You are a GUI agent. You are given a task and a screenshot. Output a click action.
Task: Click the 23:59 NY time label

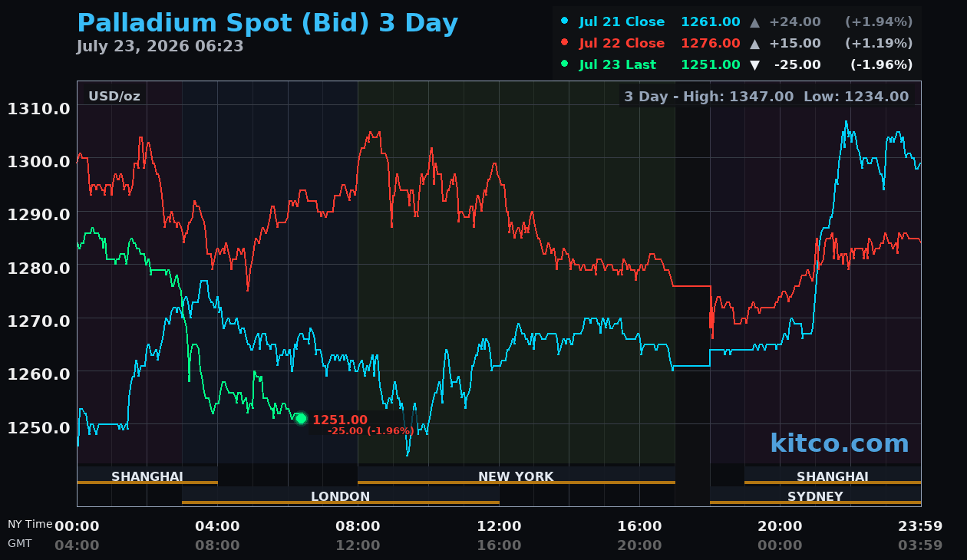pos(920,526)
